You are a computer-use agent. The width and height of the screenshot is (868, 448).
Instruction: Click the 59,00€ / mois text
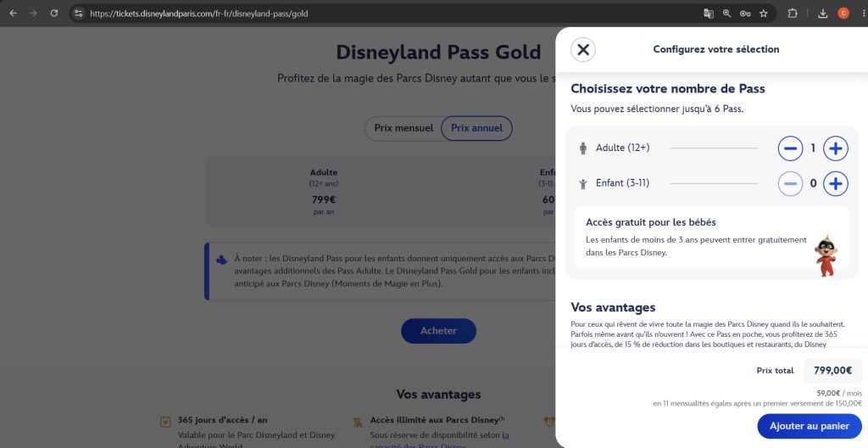click(839, 393)
